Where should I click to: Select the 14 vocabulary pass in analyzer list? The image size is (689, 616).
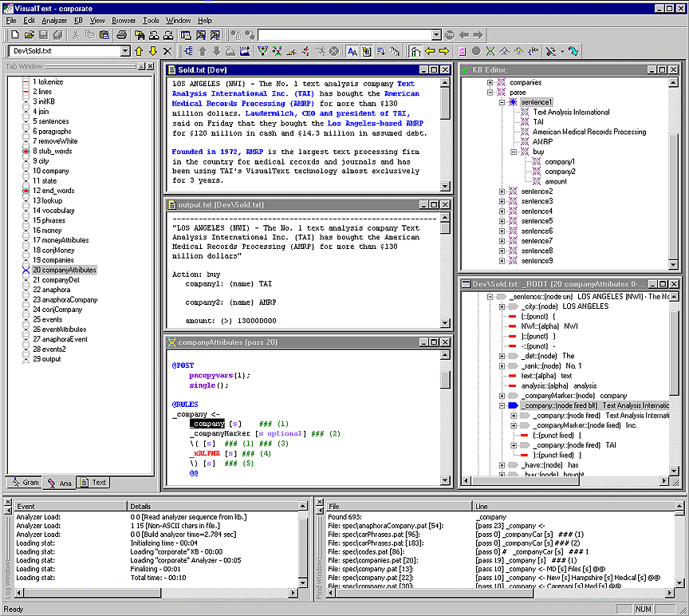tap(53, 211)
